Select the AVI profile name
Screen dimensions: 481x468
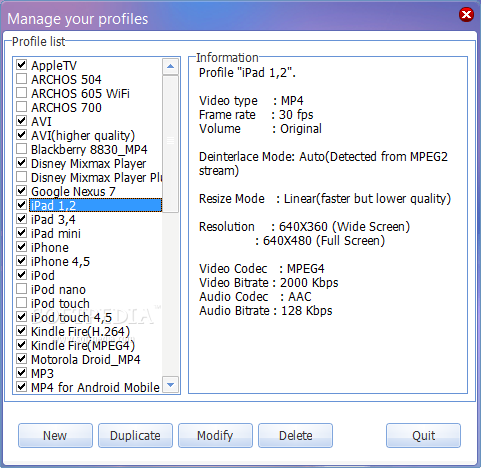(x=41, y=122)
